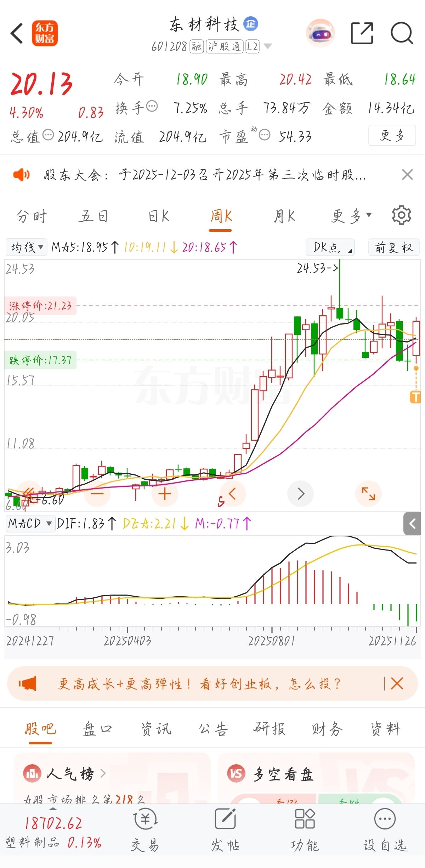Tap the orange T marker on chart

click(x=415, y=397)
